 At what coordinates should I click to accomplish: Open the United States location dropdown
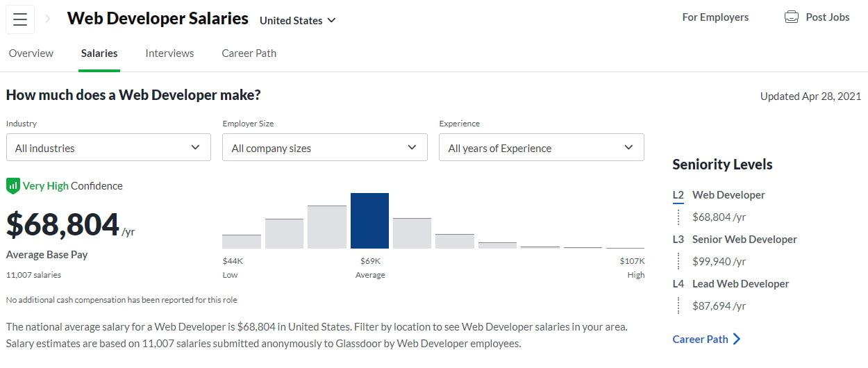click(297, 20)
